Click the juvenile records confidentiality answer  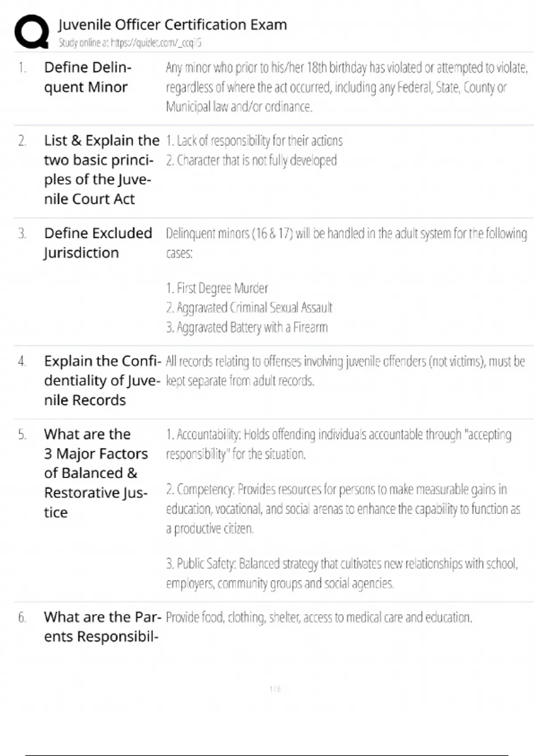click(x=345, y=371)
